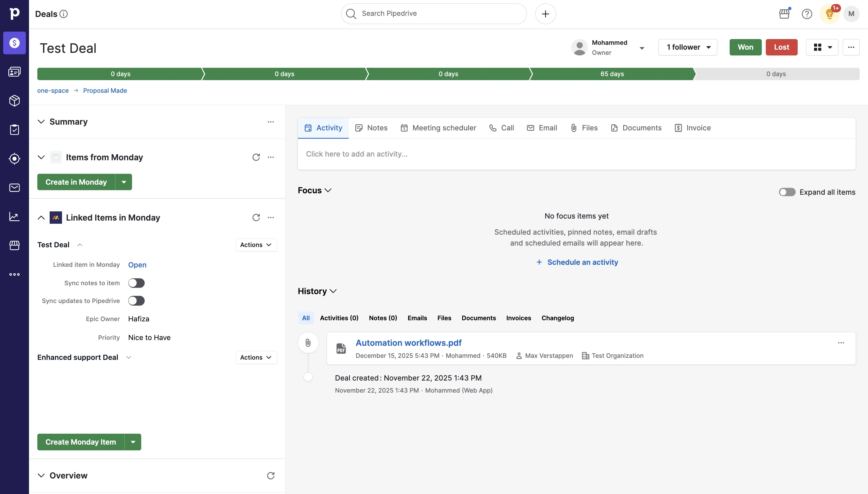Open Automation workflows.pdf more options
The image size is (868, 494).
(x=841, y=343)
